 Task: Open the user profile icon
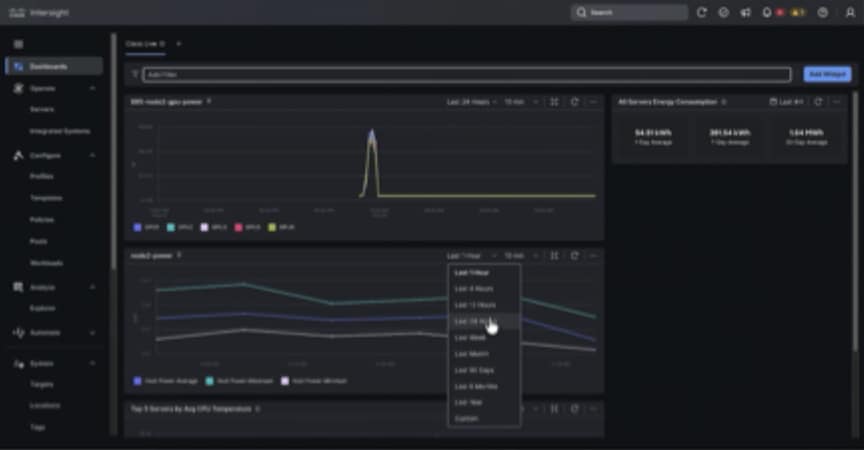pos(850,12)
